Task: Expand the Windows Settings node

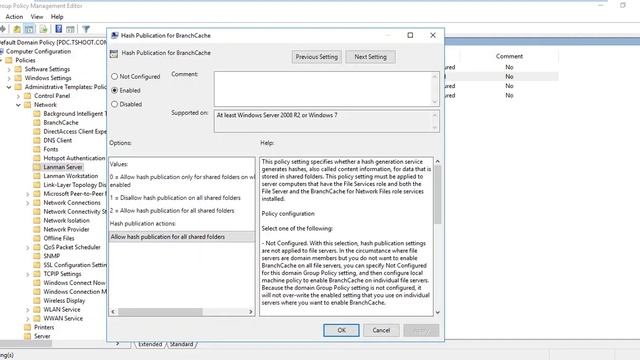Action: point(9,78)
